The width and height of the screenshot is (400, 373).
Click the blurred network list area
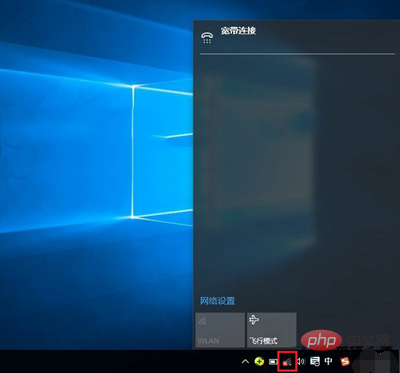point(258,152)
